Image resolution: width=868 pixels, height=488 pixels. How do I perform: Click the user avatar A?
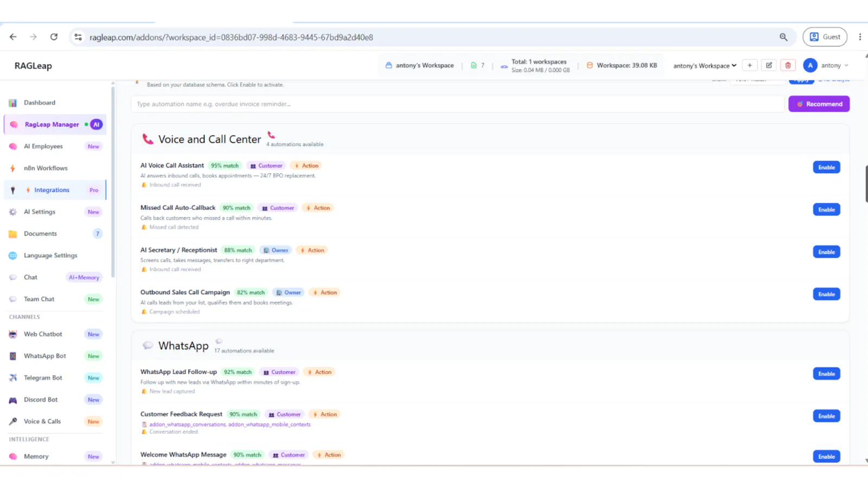[x=810, y=65]
